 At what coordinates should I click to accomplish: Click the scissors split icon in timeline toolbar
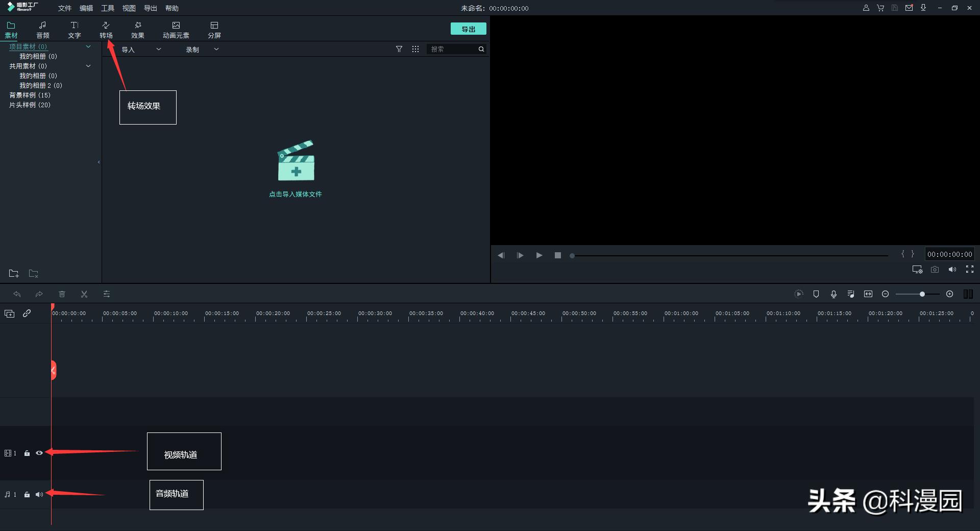tap(84, 294)
